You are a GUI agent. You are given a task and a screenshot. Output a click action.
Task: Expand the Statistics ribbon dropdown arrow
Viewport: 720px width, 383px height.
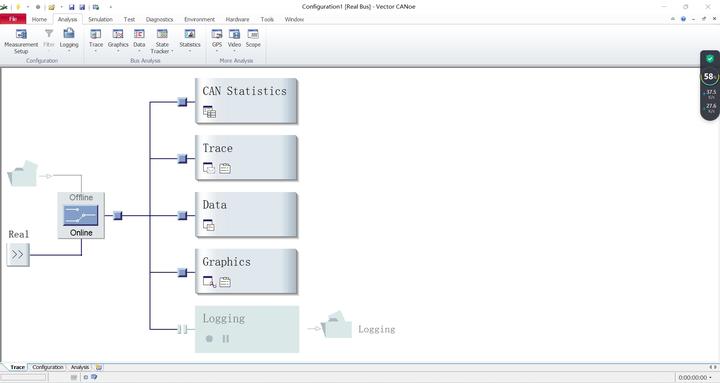point(190,51)
